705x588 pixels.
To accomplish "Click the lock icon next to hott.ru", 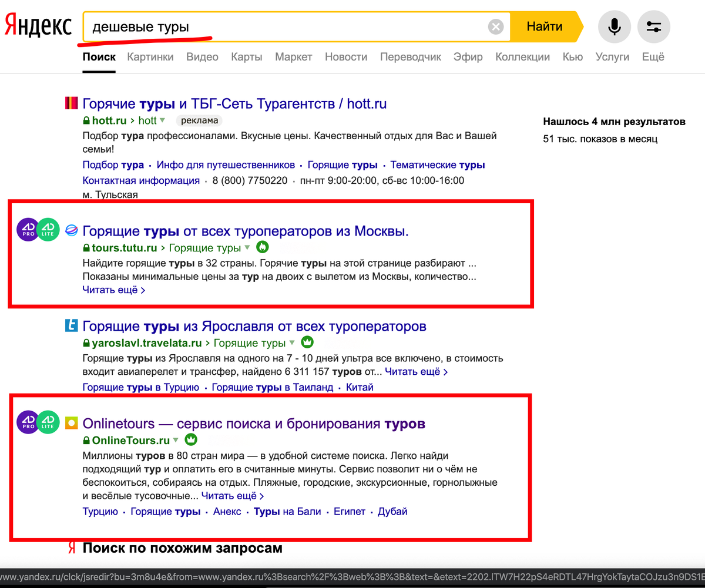I will coord(86,120).
